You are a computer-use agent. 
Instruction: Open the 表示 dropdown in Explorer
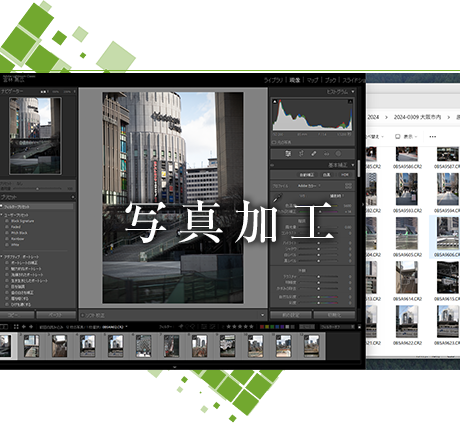tap(406, 137)
